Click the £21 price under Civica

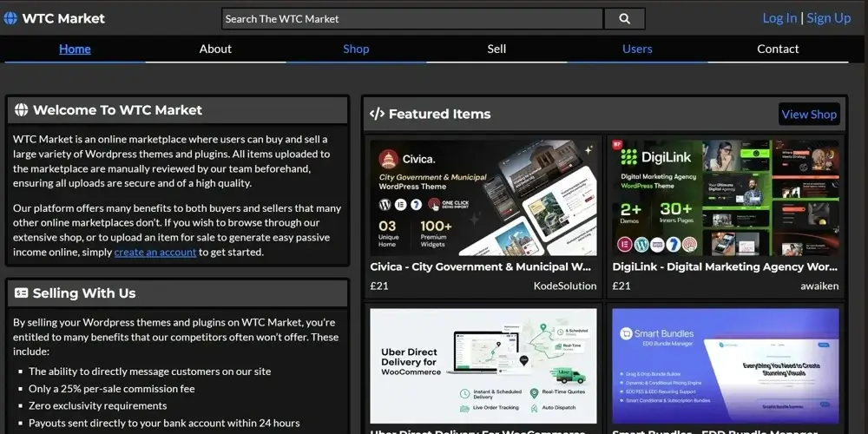click(379, 286)
